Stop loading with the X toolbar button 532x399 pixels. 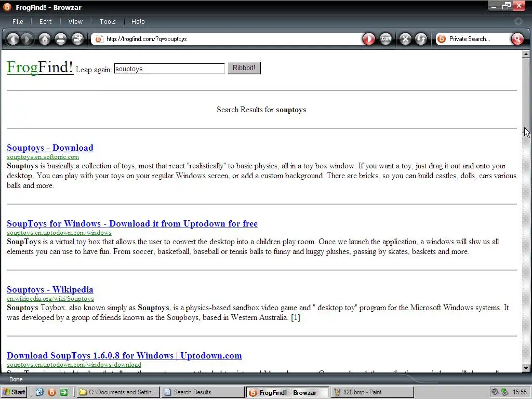pos(405,39)
